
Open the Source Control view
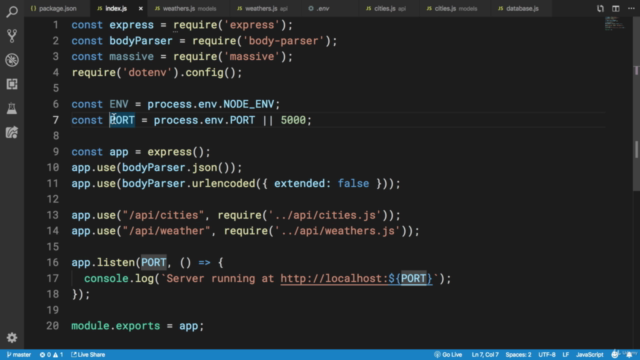pyautogui.click(x=12, y=36)
